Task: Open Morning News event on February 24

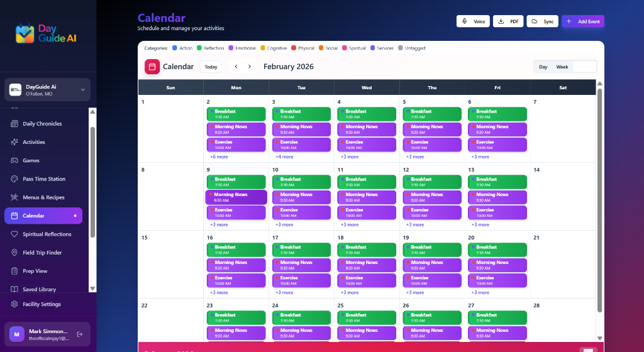Action: pos(301,333)
